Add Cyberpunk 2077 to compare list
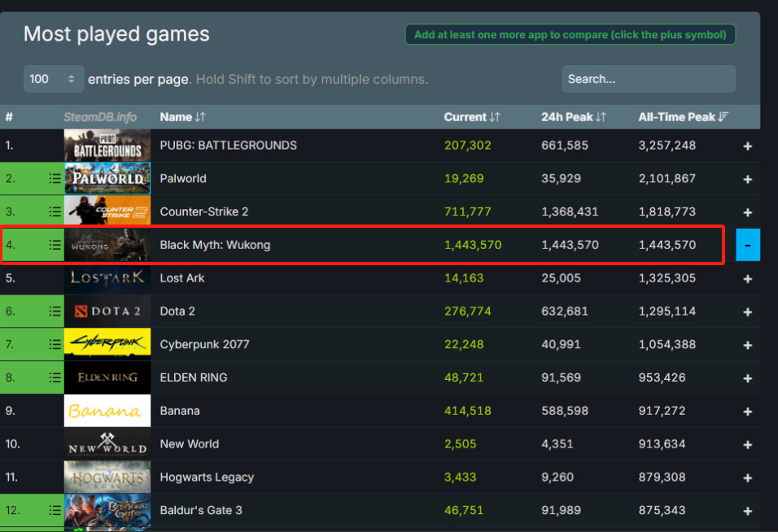The width and height of the screenshot is (778, 532). [x=747, y=345]
